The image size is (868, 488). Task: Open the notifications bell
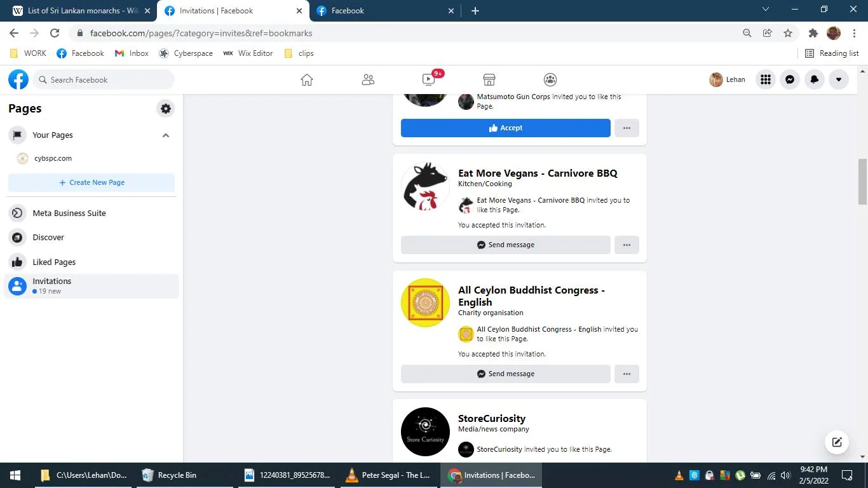[815, 79]
